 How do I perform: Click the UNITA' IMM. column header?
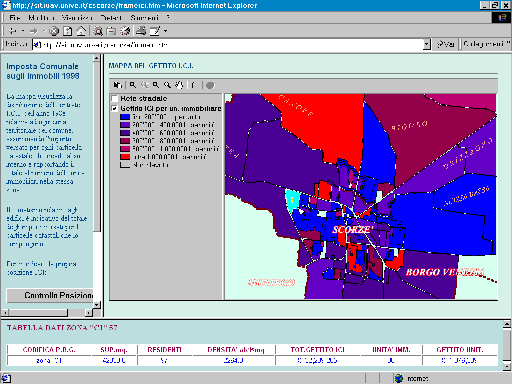391,350
